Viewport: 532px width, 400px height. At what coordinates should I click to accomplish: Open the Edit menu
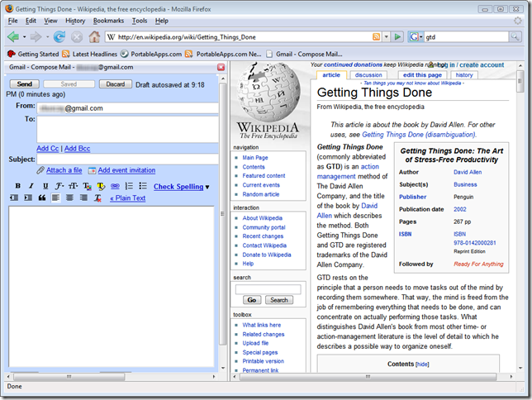31,21
